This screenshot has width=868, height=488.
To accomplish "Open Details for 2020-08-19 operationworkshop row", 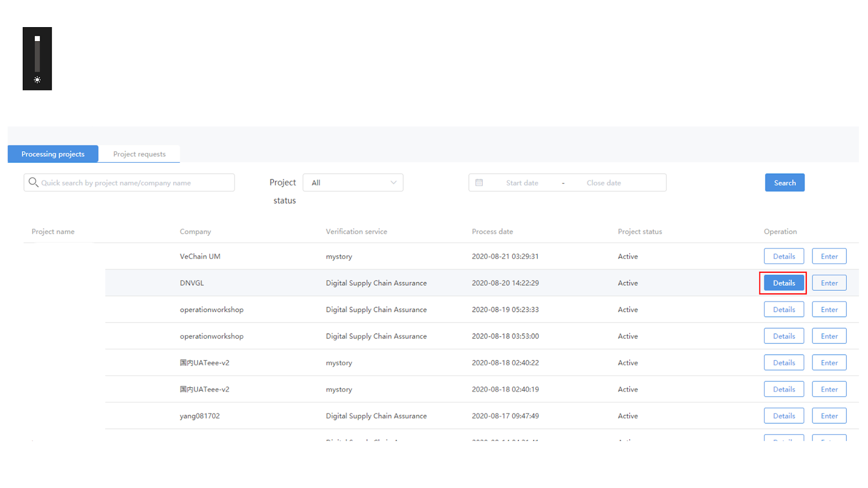I will [784, 310].
